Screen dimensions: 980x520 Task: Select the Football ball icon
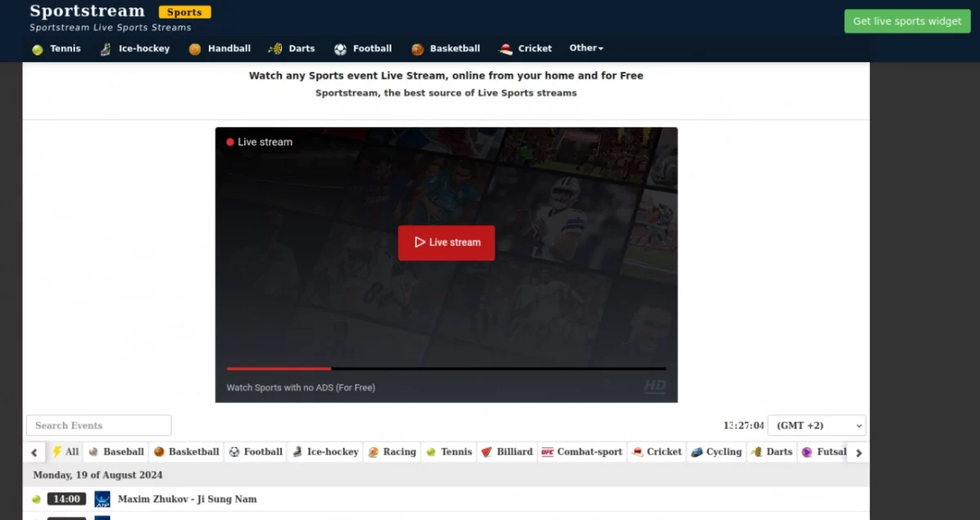[339, 48]
